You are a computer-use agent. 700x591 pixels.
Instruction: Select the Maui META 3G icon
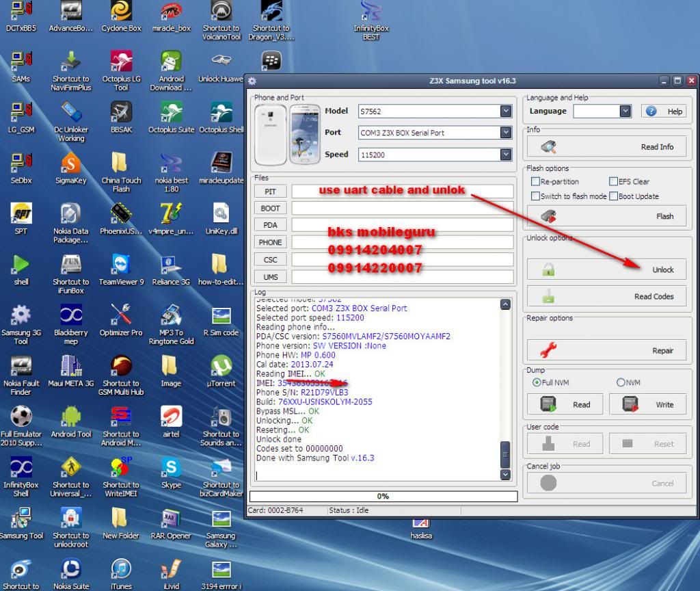click(x=70, y=371)
